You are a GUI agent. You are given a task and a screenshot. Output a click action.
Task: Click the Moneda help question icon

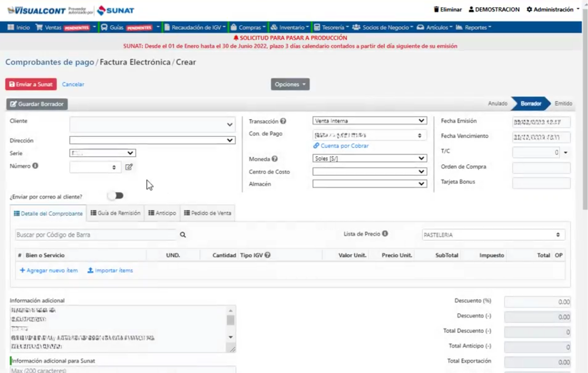pos(274,159)
